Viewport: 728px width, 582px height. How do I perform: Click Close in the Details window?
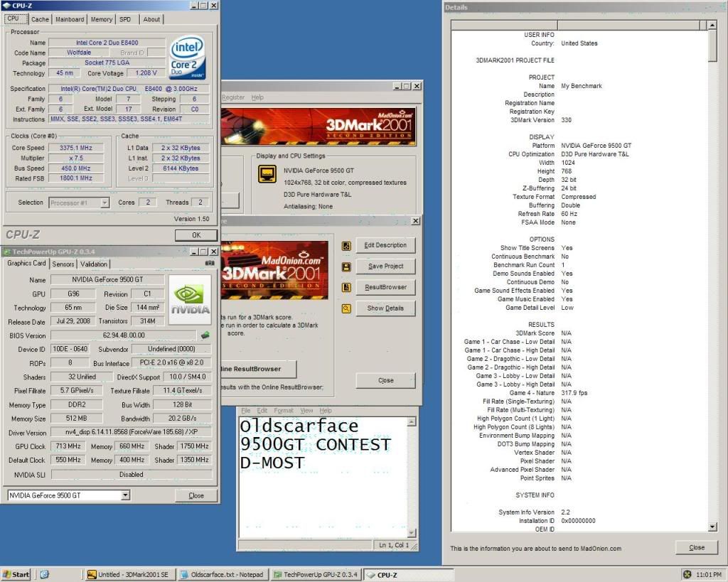click(697, 548)
